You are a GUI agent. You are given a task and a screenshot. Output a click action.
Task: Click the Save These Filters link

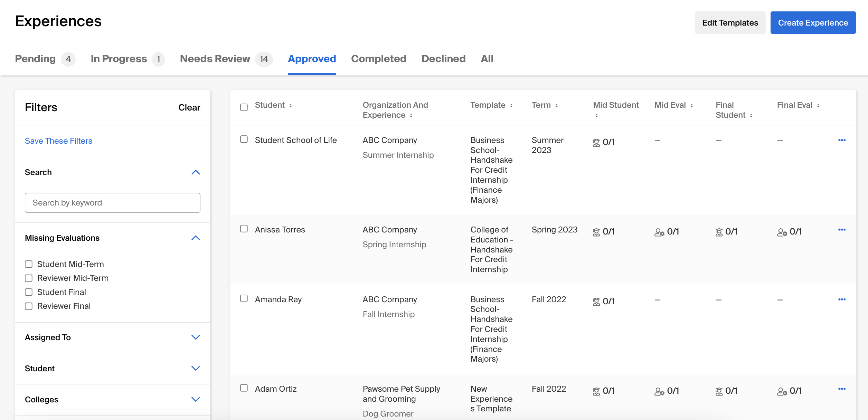point(59,141)
